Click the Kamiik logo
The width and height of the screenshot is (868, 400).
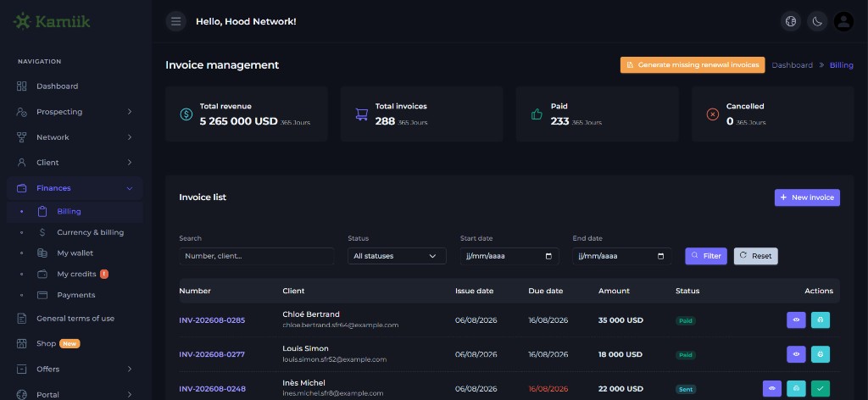pos(52,21)
